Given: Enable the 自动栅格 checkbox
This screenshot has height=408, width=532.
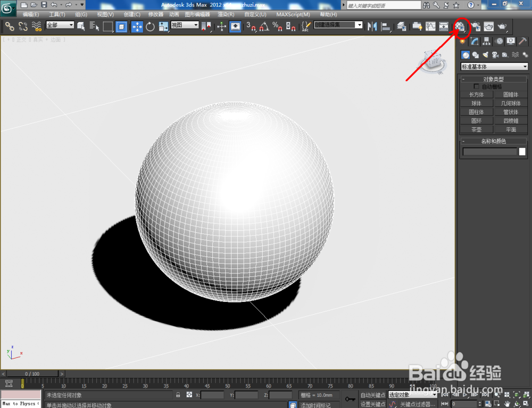Looking at the screenshot, I should [477, 86].
